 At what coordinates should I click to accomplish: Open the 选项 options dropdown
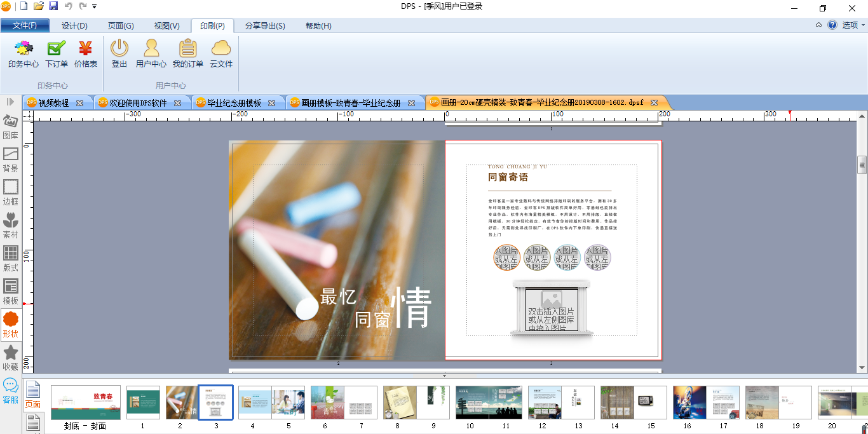click(853, 25)
